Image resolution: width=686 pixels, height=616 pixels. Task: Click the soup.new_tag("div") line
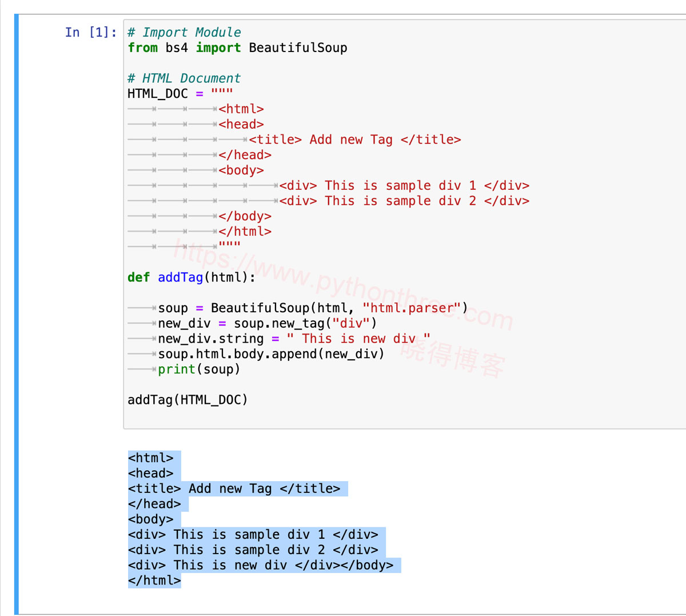(267, 324)
